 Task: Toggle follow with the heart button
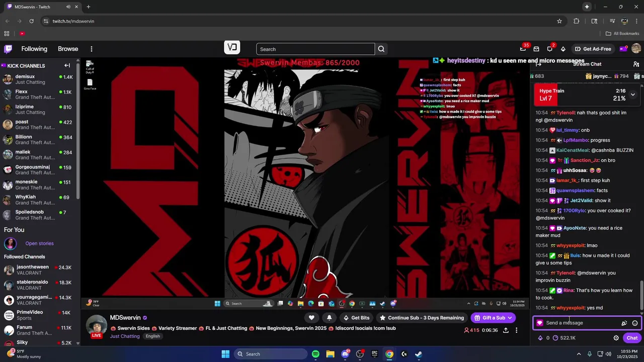pos(311,318)
